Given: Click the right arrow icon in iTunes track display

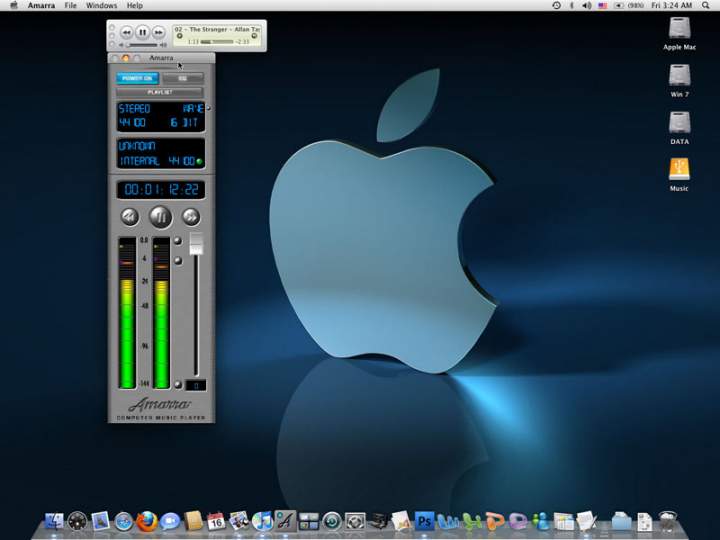Looking at the screenshot, I should tap(254, 36).
